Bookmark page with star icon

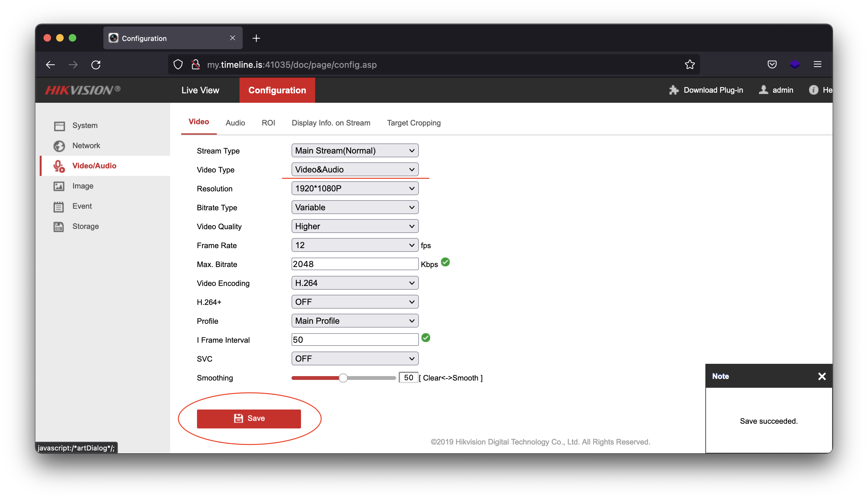pyautogui.click(x=690, y=65)
